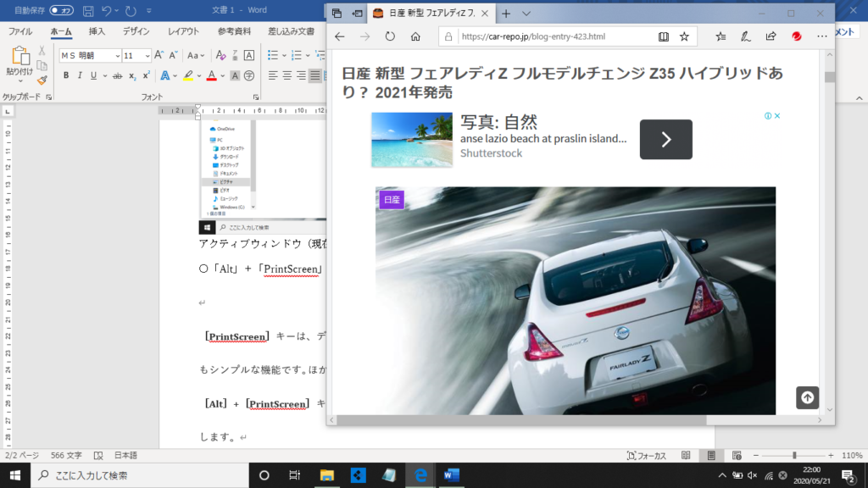
Task: Toggle the AutoSave switch in Word
Action: pos(61,10)
